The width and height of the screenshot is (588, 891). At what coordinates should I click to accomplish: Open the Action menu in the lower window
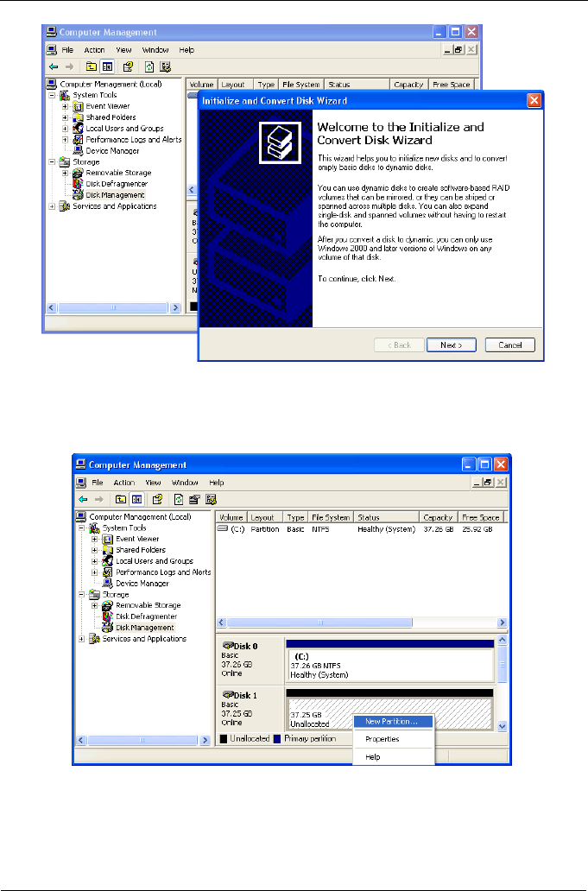point(123,483)
